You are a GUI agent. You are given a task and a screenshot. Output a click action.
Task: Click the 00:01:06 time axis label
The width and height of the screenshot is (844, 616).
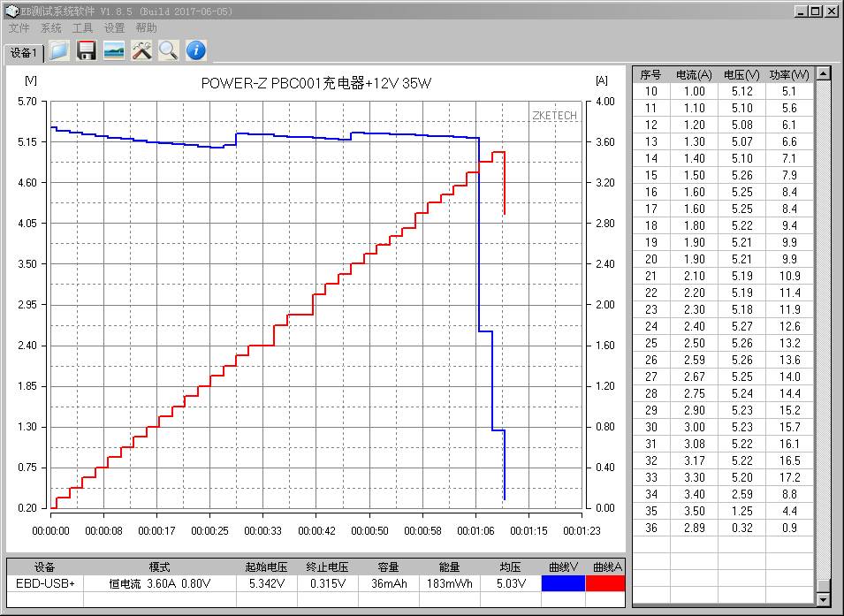[475, 531]
